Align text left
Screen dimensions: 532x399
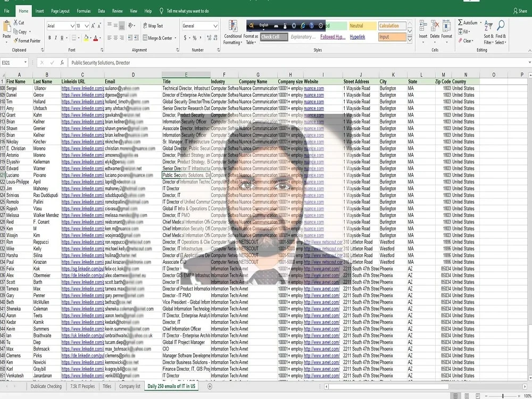tap(109, 38)
